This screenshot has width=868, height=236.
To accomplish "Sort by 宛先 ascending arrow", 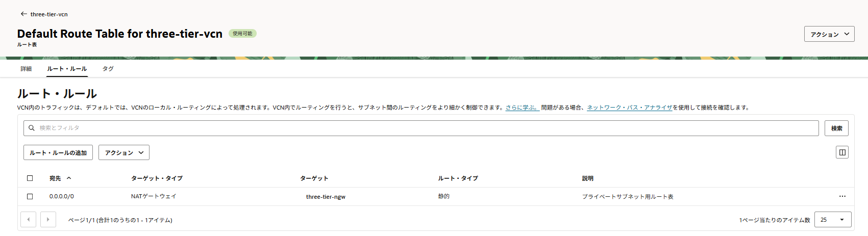I will (x=69, y=178).
